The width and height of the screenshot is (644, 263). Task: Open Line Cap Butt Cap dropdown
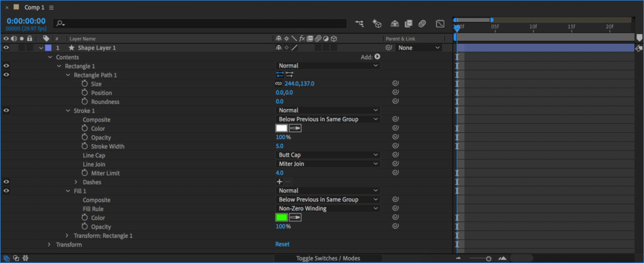pos(327,155)
